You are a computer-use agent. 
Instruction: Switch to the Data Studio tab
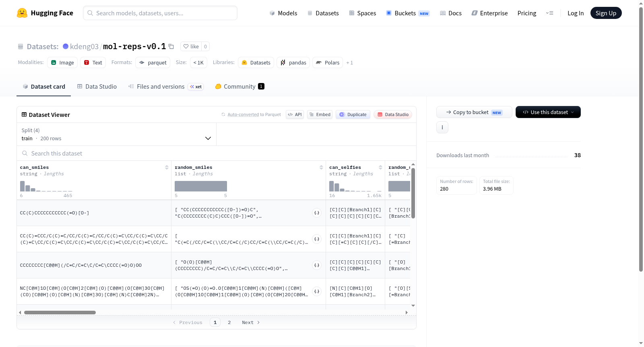[97, 86]
